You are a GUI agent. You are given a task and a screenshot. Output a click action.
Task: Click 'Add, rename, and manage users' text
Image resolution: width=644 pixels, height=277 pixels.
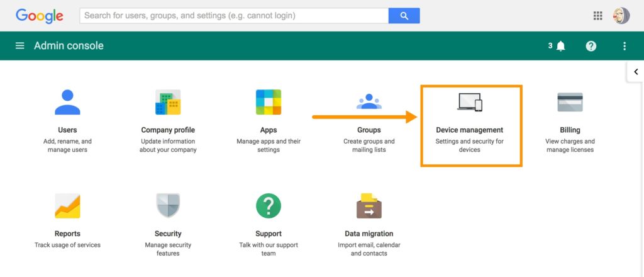pyautogui.click(x=67, y=145)
